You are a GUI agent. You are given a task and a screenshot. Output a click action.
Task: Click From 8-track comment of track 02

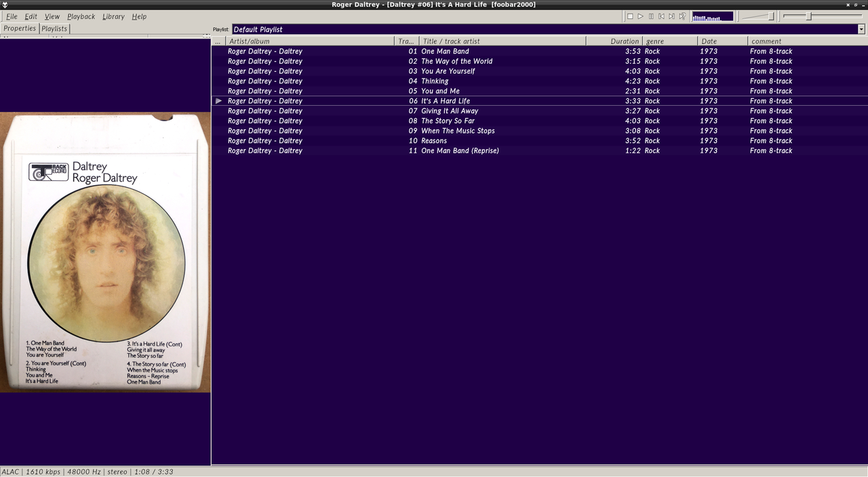click(x=771, y=61)
